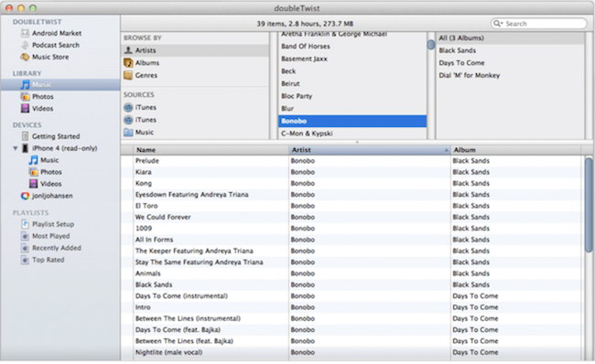The width and height of the screenshot is (595, 364).
Task: Select the track We Could Forever
Action: pos(163,218)
